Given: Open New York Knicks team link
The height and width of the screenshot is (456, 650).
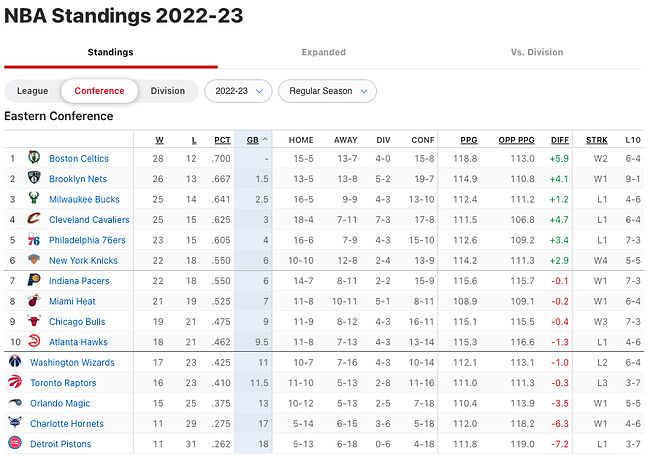Looking at the screenshot, I should 83,260.
